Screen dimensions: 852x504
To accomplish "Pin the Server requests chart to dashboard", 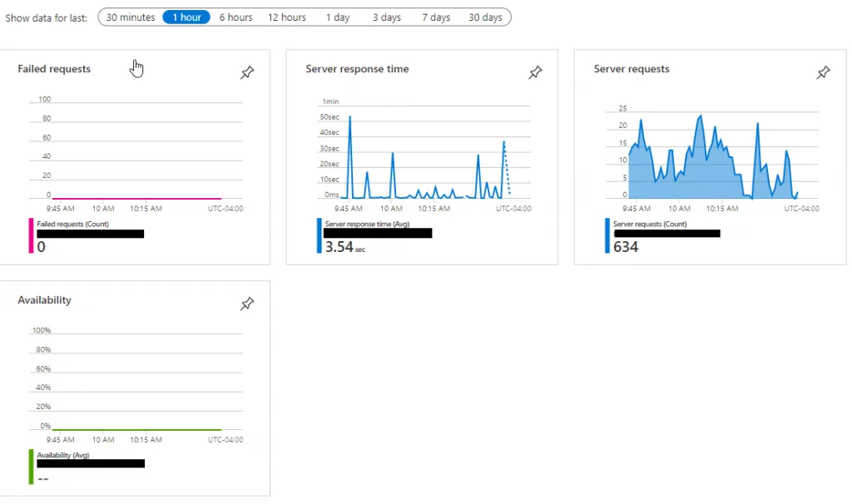I will [823, 73].
